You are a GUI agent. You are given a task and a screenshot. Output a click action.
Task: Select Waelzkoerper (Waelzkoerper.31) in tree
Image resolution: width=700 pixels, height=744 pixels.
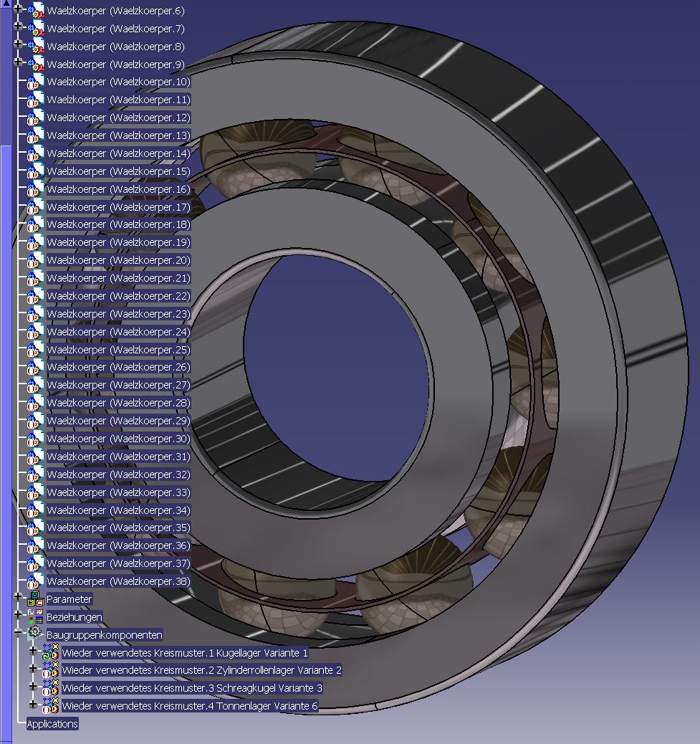tap(118, 457)
